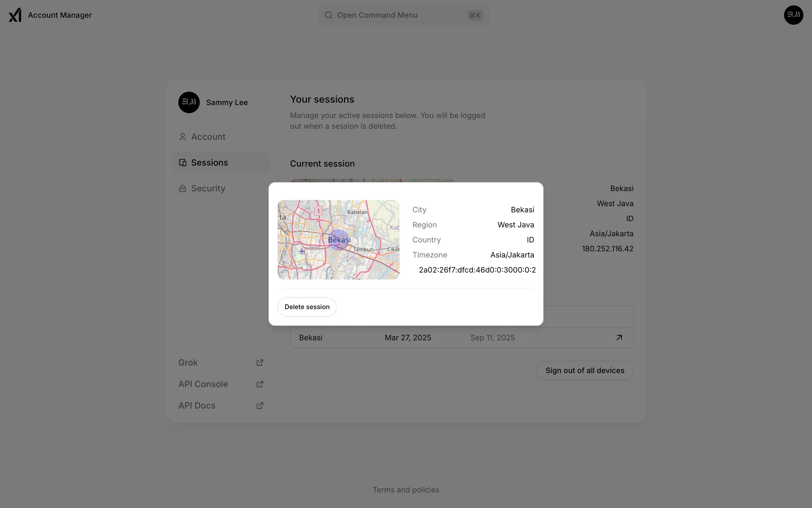812x508 pixels.
Task: Click the xAI logo icon
Action: (15, 15)
